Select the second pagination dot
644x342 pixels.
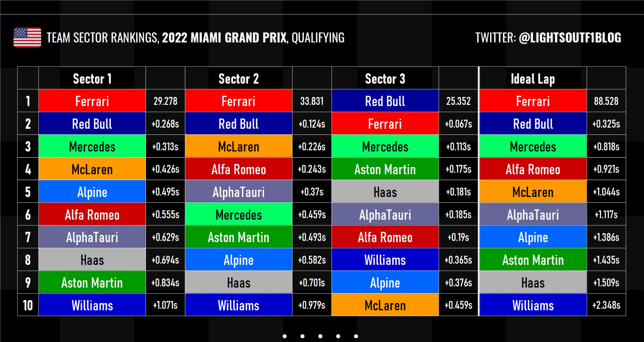302,336
